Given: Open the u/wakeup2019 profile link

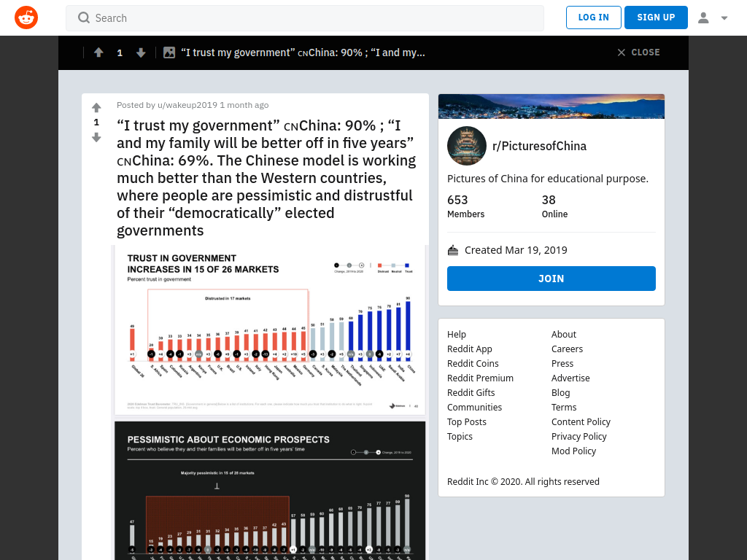Looking at the screenshot, I should [187, 105].
